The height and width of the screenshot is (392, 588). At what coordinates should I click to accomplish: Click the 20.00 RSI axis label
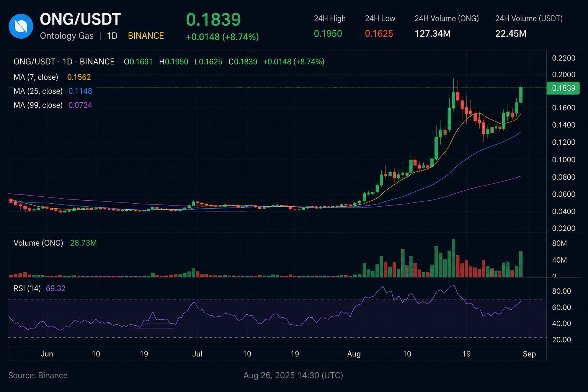click(562, 340)
